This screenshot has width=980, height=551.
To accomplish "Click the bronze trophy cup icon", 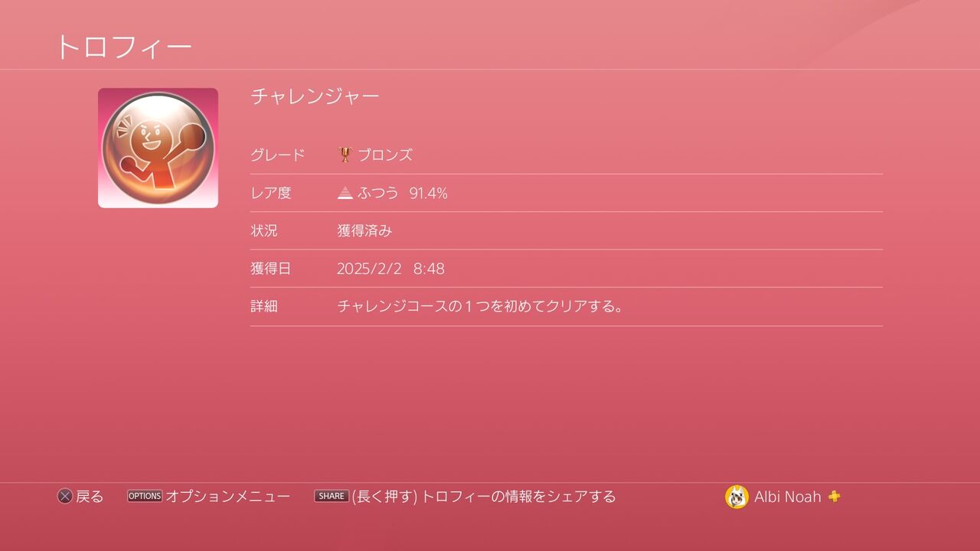I will (345, 155).
